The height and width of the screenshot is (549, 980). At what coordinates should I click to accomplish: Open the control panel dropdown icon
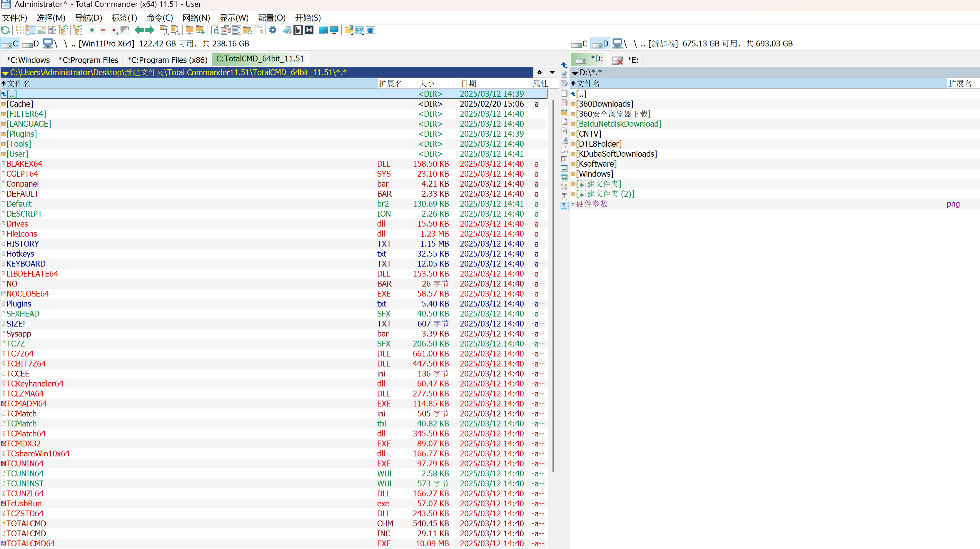coord(360,30)
